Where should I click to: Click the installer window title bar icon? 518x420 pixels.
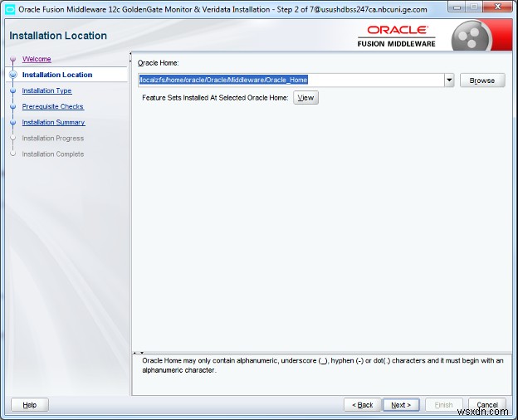pyautogui.click(x=10, y=9)
